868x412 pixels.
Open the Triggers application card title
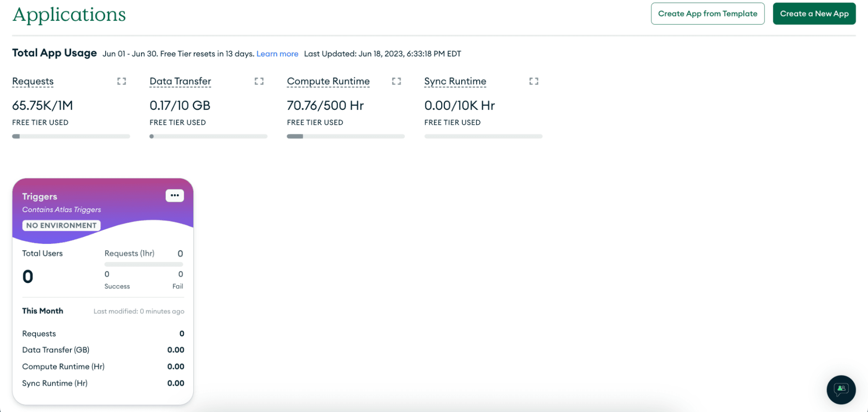click(40, 196)
